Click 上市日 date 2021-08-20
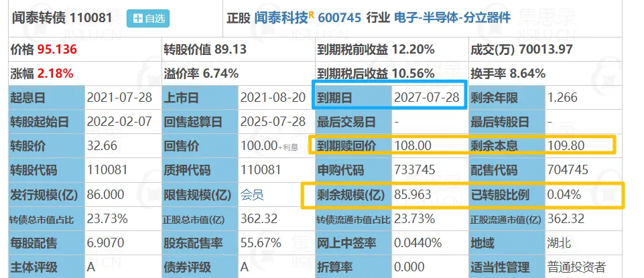 (273, 98)
